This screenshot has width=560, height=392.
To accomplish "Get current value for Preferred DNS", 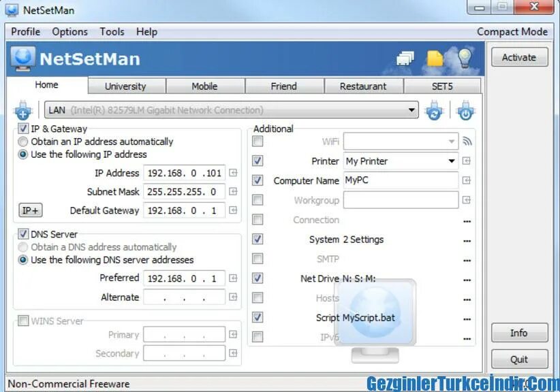I will (x=233, y=278).
